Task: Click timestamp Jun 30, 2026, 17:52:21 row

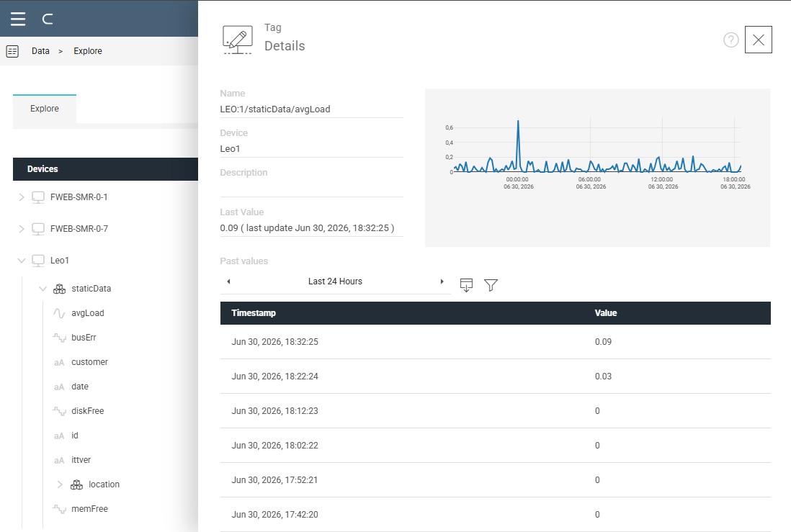Action: point(496,480)
